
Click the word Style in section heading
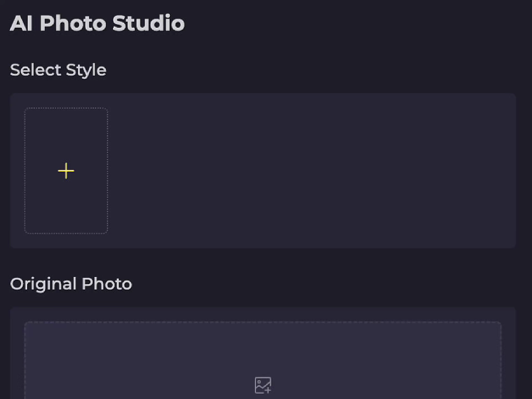pos(86,70)
